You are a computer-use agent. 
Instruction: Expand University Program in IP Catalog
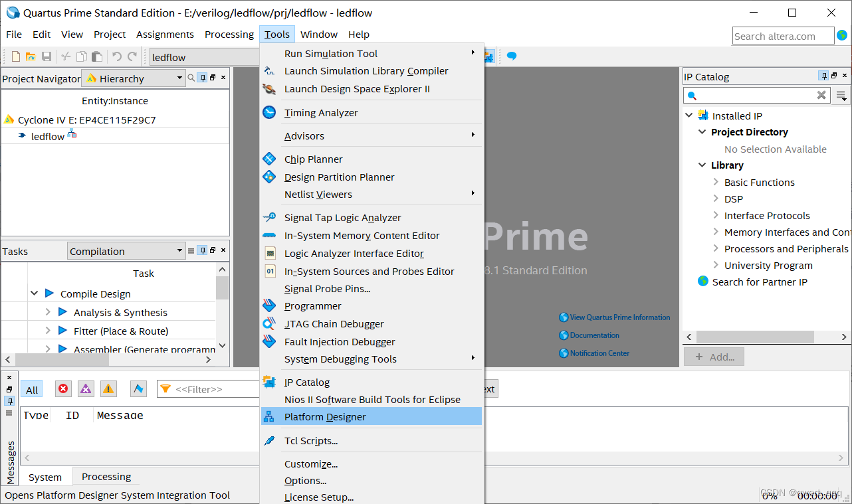(716, 265)
